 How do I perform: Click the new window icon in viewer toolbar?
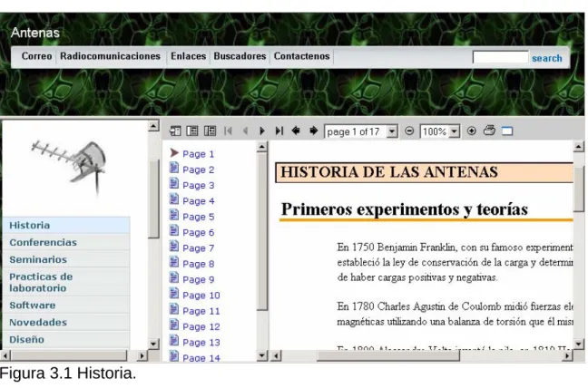coord(507,131)
